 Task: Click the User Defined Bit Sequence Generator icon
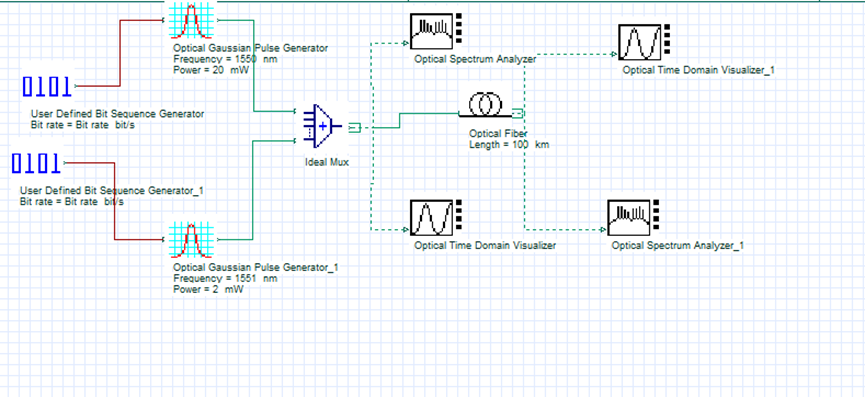(x=47, y=87)
